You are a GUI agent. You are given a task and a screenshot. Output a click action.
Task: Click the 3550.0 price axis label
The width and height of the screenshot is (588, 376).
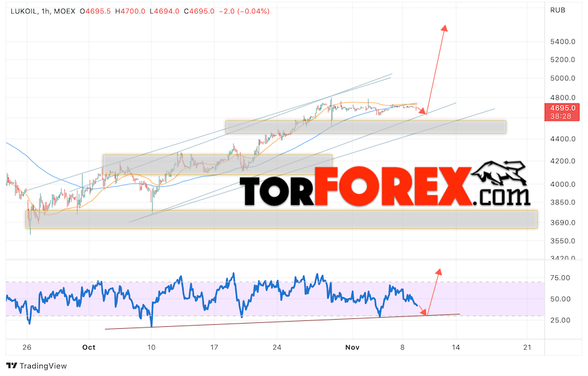[562, 241]
